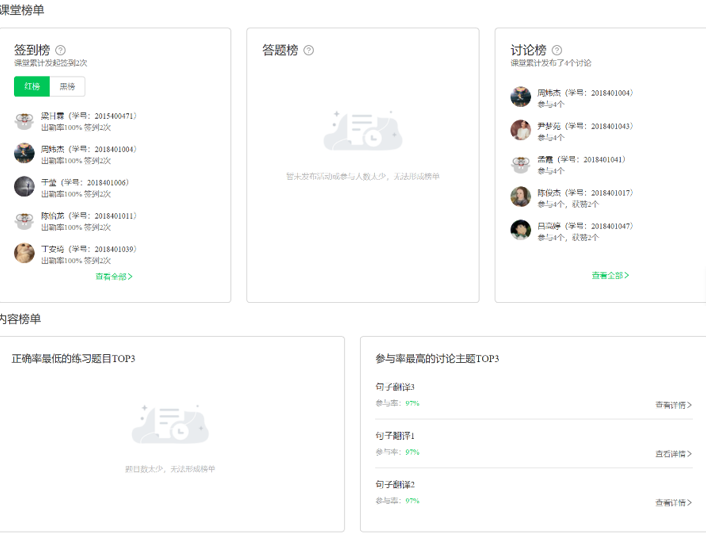Open 查看全部 under the 讨论榜 list
The height and width of the screenshot is (534, 706).
point(610,275)
